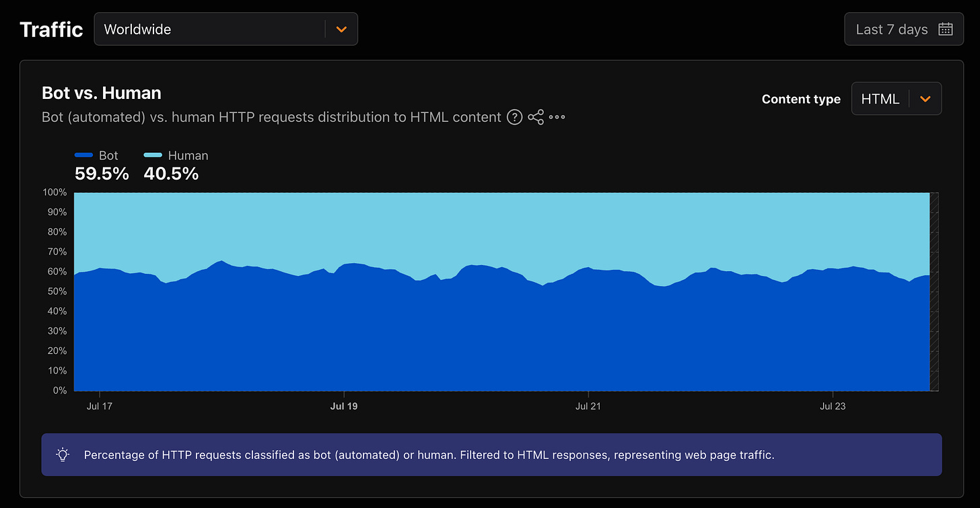Click the Traffic heading
The width and height of the screenshot is (980, 508).
(x=51, y=30)
